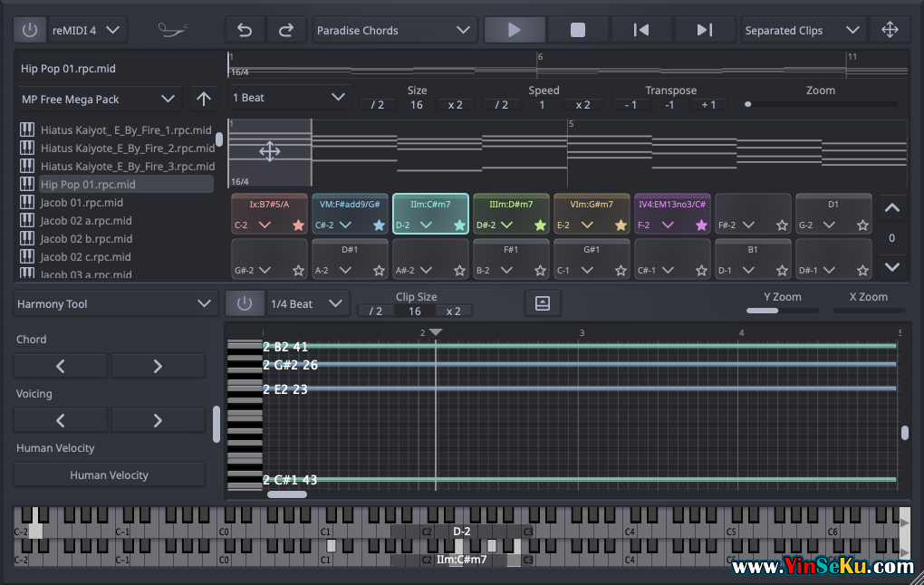This screenshot has width=924, height=585.
Task: Open the Separated Clips dropdown
Action: tap(801, 30)
